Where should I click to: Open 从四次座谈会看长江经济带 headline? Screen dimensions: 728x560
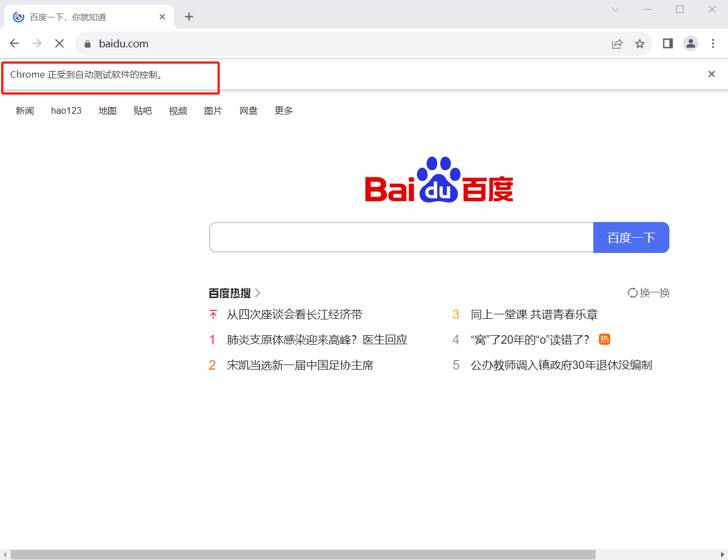(x=295, y=314)
